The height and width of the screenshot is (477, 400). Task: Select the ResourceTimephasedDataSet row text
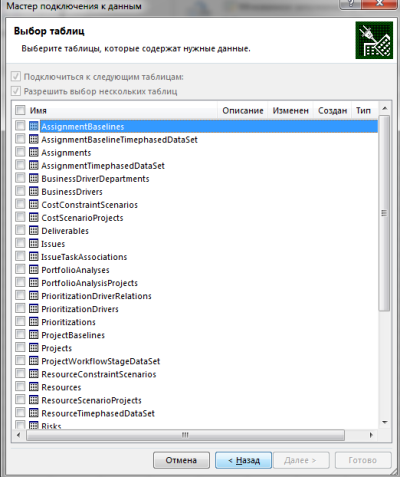(x=98, y=413)
